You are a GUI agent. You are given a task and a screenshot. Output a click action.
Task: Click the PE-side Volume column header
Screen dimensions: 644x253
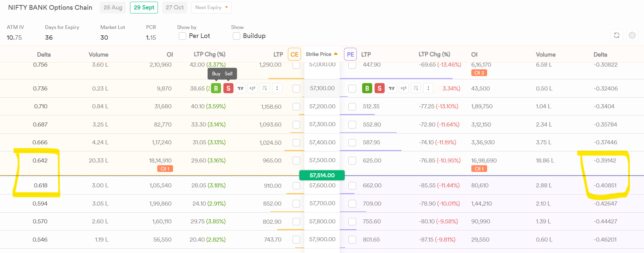[546, 55]
